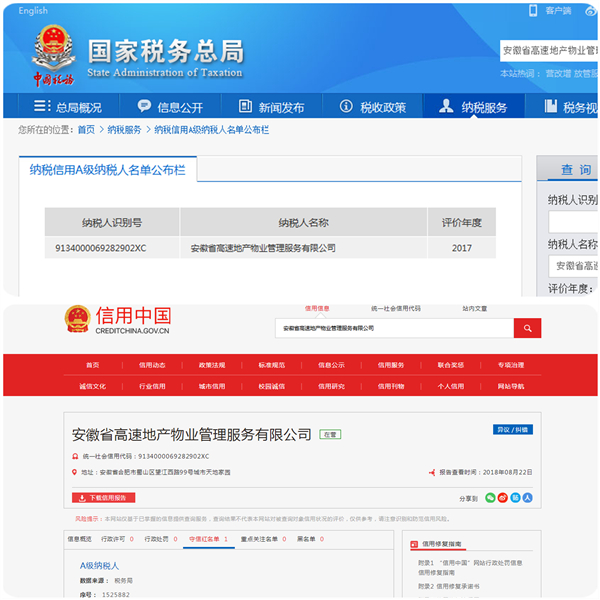The height and width of the screenshot is (600, 600).
Task: Click the 纳税人识别号 input field in query panel
Action: pos(573,222)
